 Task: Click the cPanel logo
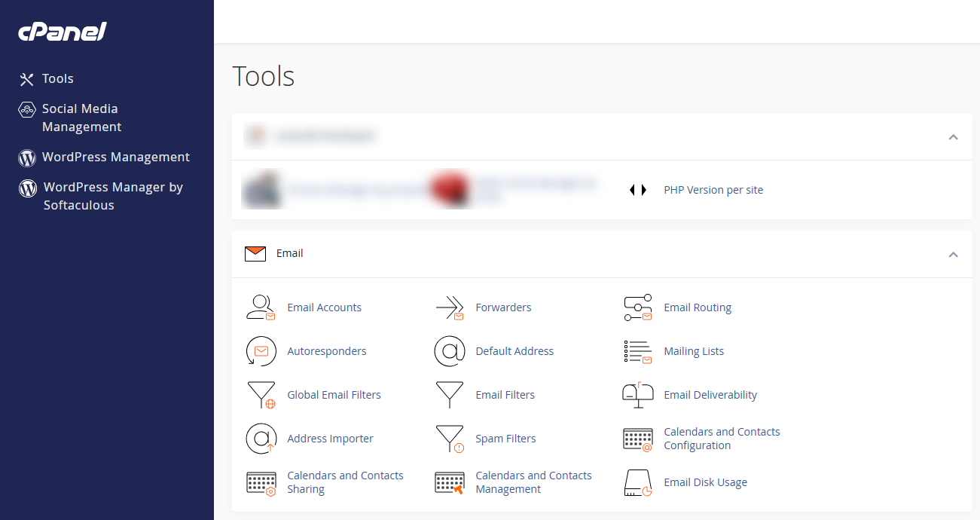click(x=63, y=32)
